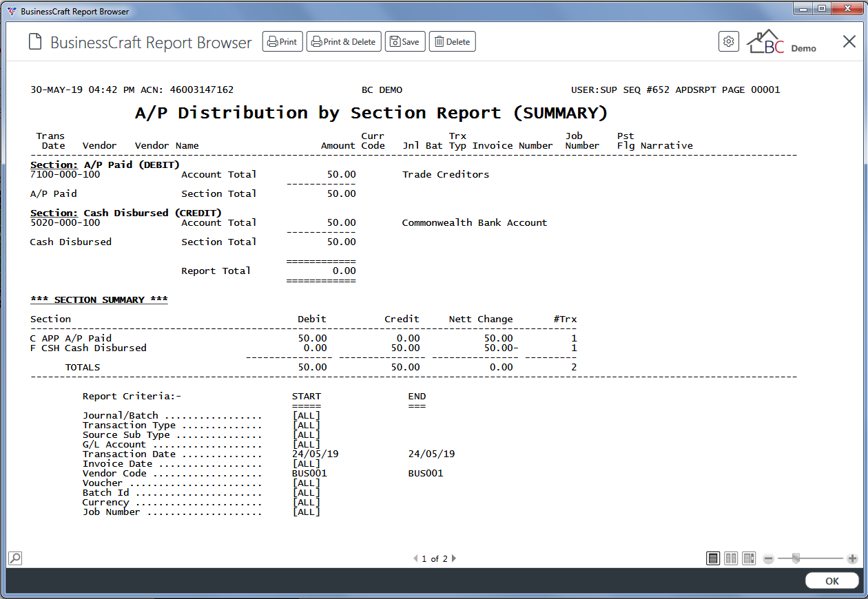868x599 pixels.
Task: Click the Print button
Action: pos(282,41)
